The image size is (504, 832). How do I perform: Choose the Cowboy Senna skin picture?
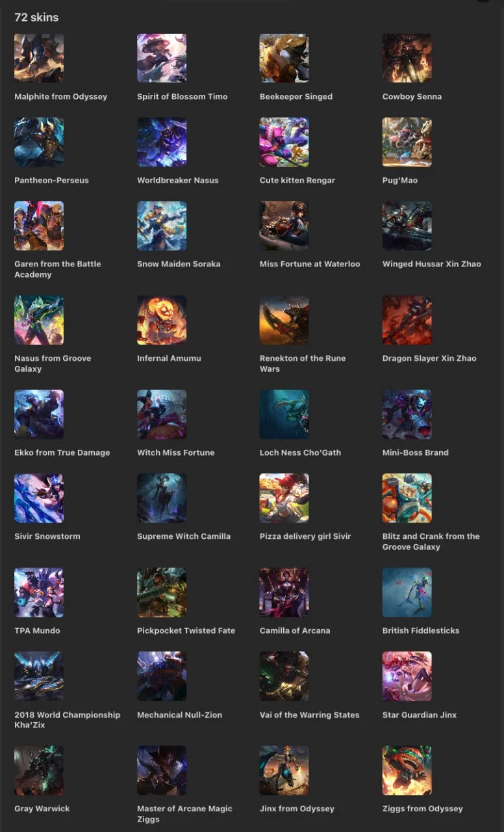point(407,58)
